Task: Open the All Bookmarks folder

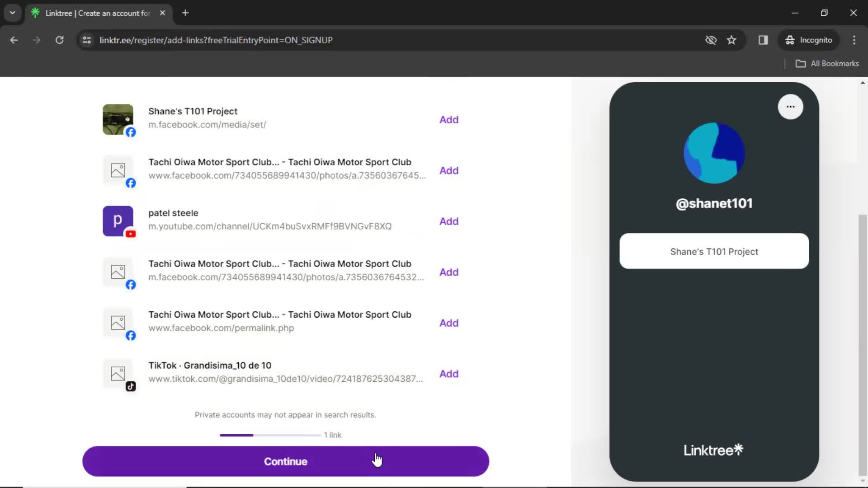Action: [827, 64]
